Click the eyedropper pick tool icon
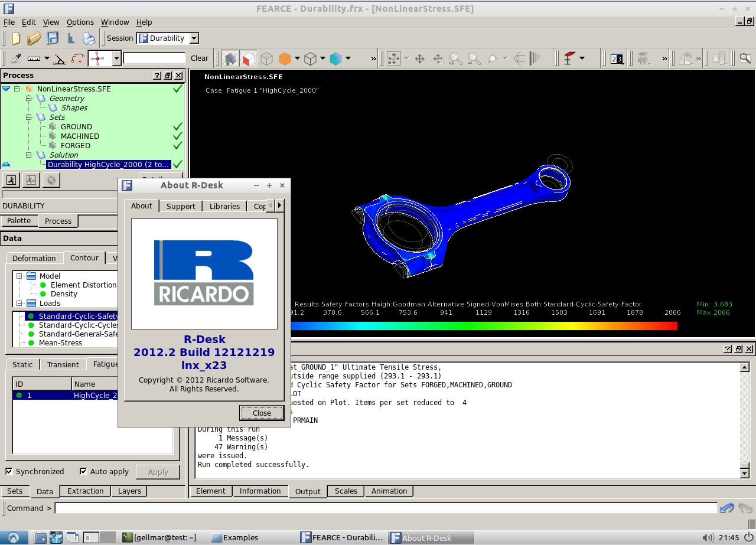The image size is (756, 545). click(16, 58)
